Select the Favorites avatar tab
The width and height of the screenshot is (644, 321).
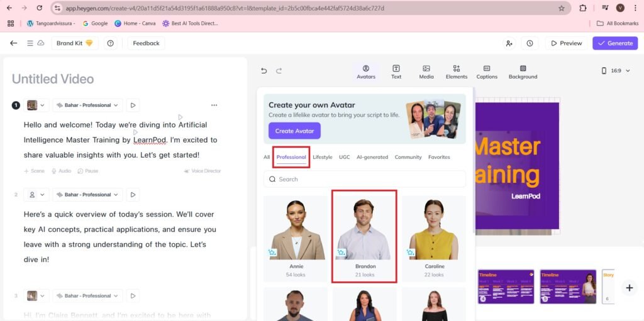pos(439,157)
